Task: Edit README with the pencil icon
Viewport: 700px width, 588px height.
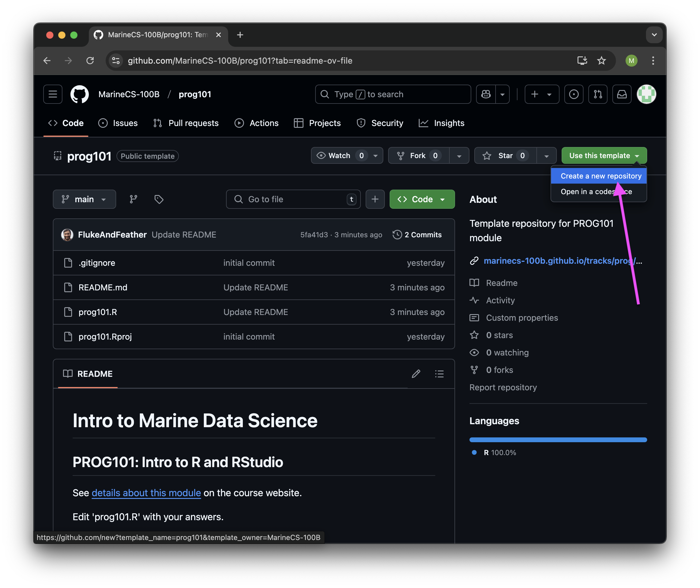Action: point(416,374)
